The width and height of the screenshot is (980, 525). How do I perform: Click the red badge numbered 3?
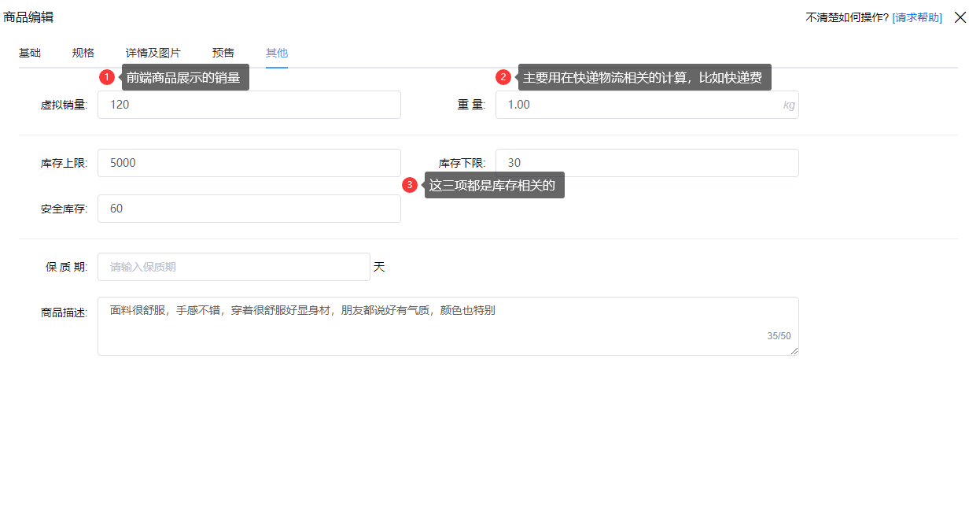pos(410,185)
